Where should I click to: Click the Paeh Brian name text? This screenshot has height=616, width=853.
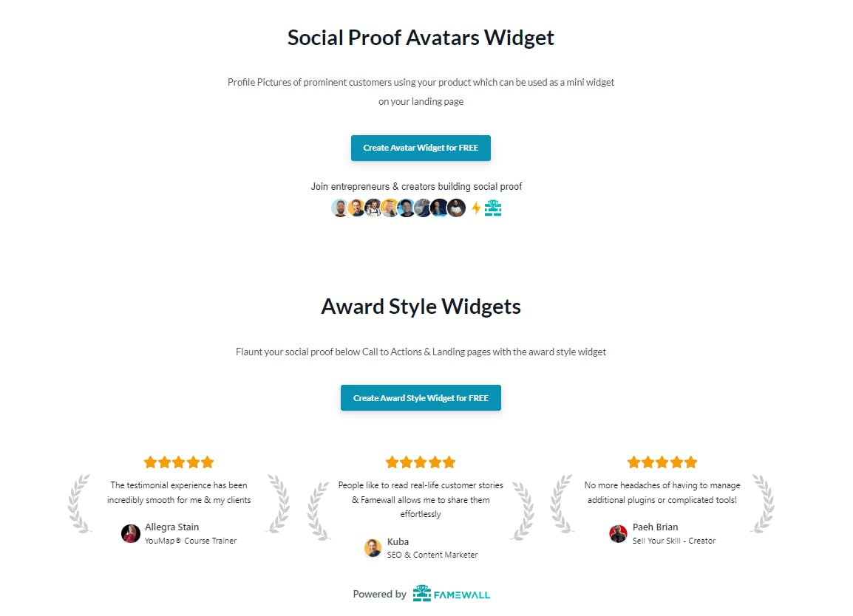click(655, 527)
